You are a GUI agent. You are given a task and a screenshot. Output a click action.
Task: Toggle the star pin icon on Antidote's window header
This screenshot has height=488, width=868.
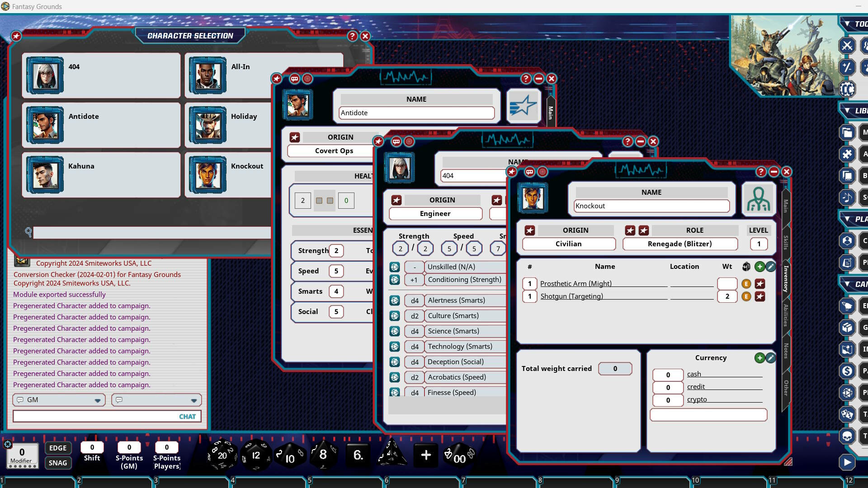pos(277,79)
